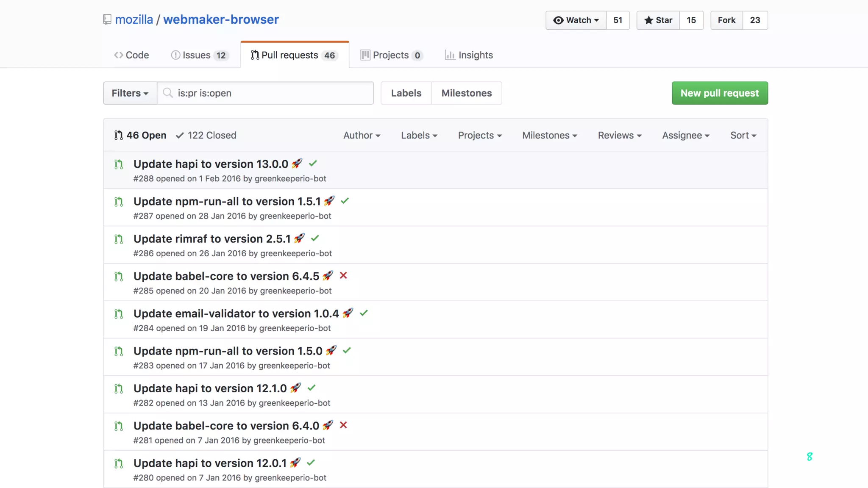Open the Update hapi to version 12.1.0 link
Screen dimensions: 868x488
point(210,388)
